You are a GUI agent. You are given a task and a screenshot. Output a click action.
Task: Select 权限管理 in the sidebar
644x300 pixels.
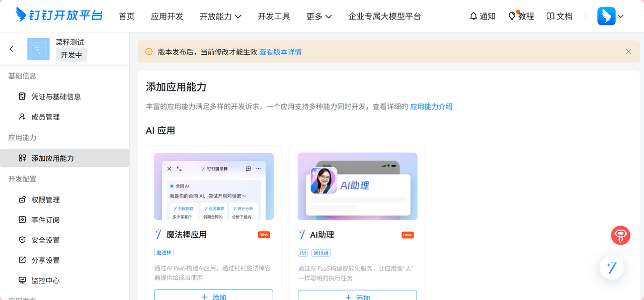click(x=45, y=199)
